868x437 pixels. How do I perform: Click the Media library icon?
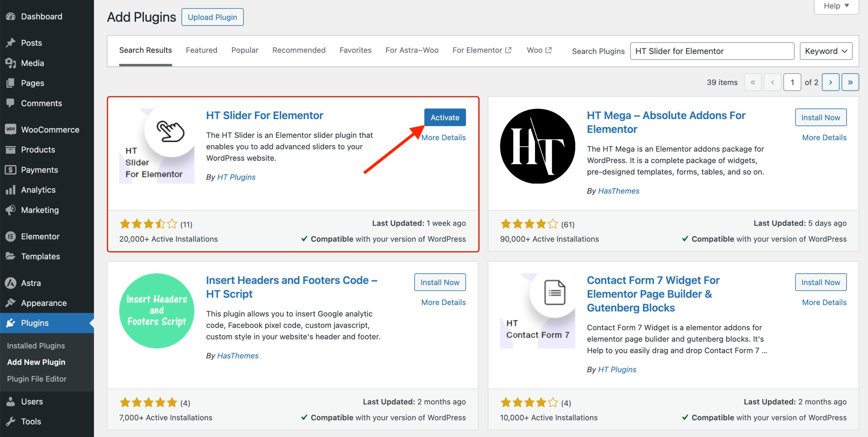[11, 63]
